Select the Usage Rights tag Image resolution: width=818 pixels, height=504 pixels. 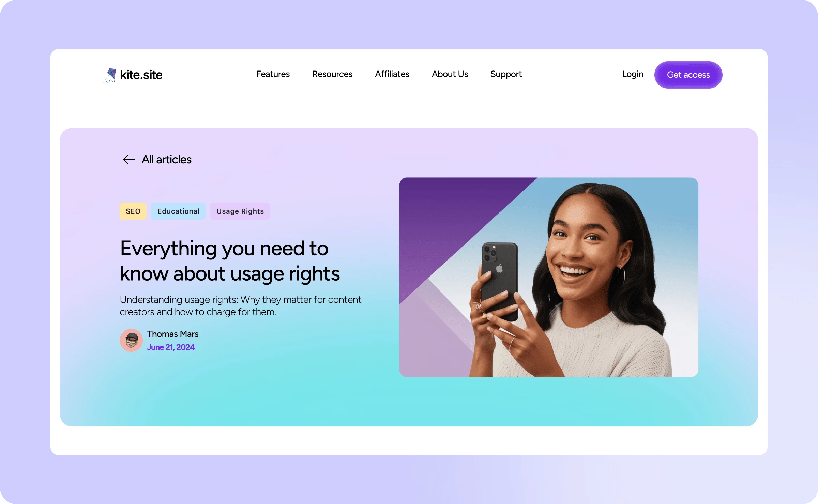[x=240, y=211]
